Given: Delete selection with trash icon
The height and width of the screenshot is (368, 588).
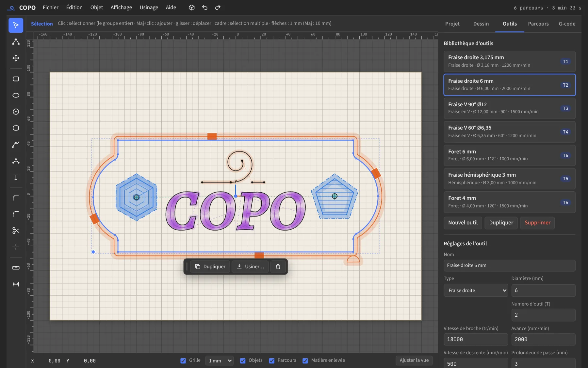Looking at the screenshot, I should (x=278, y=267).
